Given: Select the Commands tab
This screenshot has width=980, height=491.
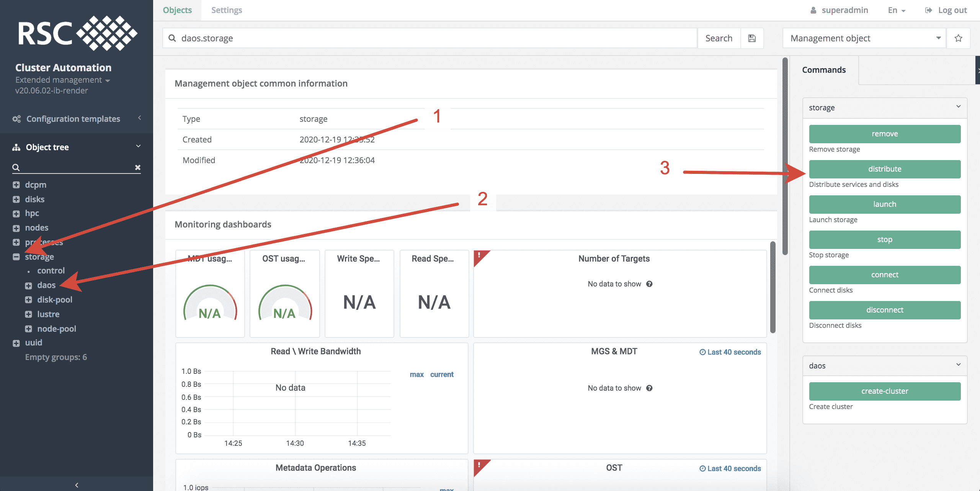Looking at the screenshot, I should pos(824,70).
